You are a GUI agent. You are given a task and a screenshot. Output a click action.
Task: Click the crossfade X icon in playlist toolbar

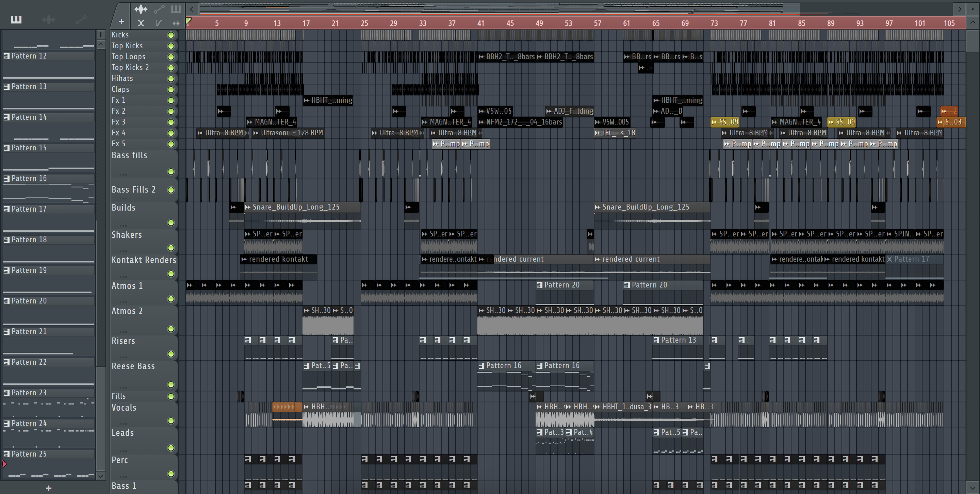tap(141, 23)
